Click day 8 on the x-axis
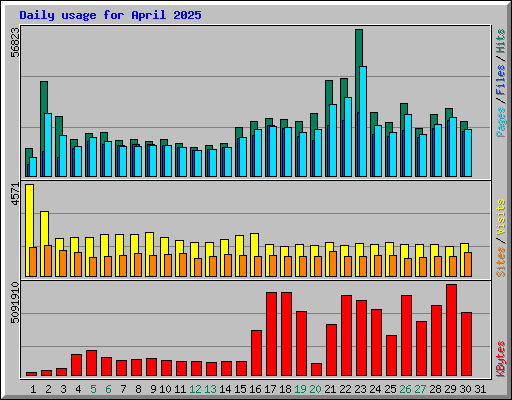This screenshot has width=512, height=400. pyautogui.click(x=138, y=389)
